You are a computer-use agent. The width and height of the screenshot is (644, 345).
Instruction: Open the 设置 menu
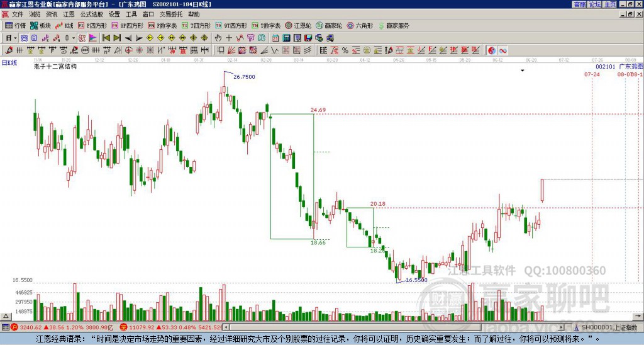pos(114,14)
